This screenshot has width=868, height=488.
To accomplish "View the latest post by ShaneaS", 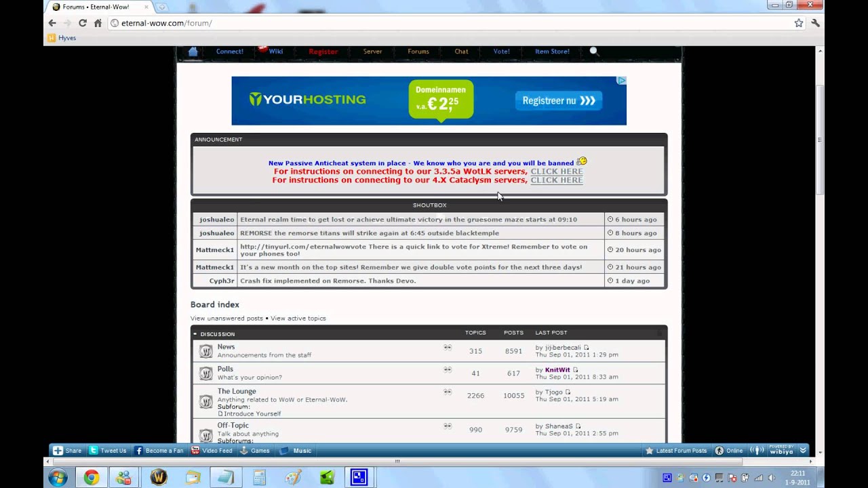I will 578,426.
